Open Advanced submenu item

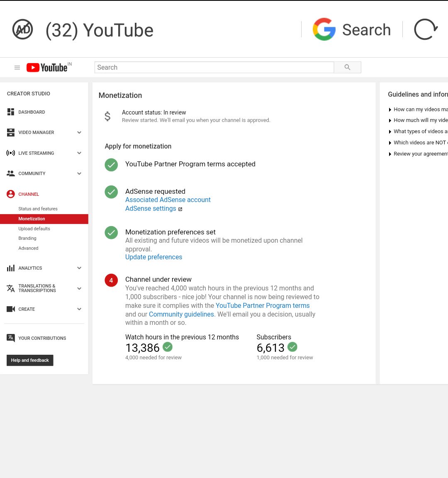[28, 248]
